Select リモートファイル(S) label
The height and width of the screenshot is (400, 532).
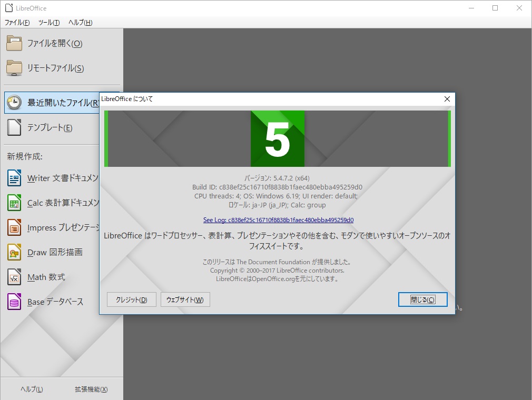(56, 68)
